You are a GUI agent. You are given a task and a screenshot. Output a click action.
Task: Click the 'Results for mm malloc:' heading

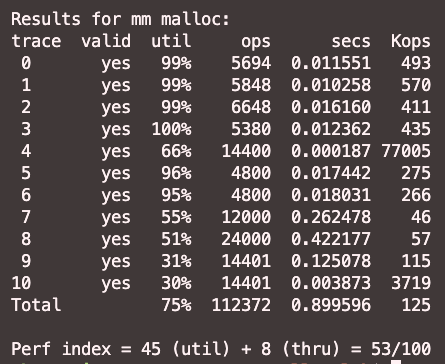(121, 19)
